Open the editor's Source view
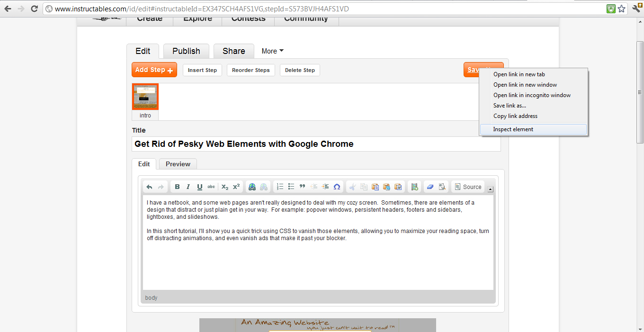The image size is (644, 332). point(468,187)
